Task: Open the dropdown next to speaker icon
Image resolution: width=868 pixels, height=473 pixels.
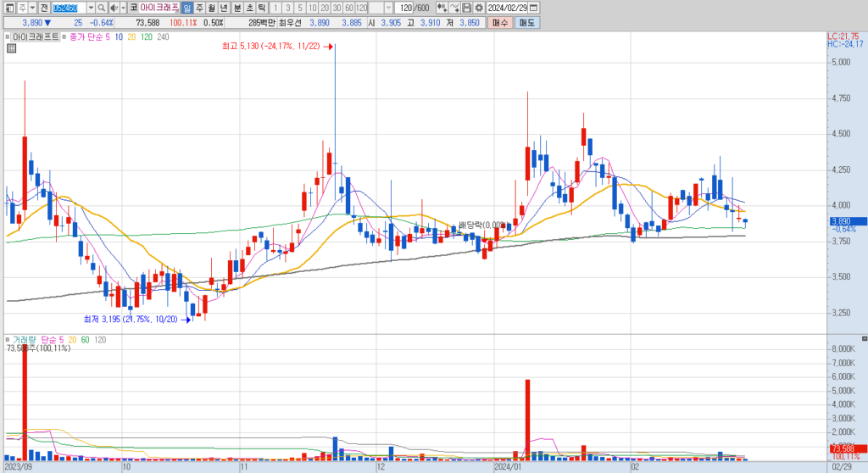Action: (x=124, y=8)
